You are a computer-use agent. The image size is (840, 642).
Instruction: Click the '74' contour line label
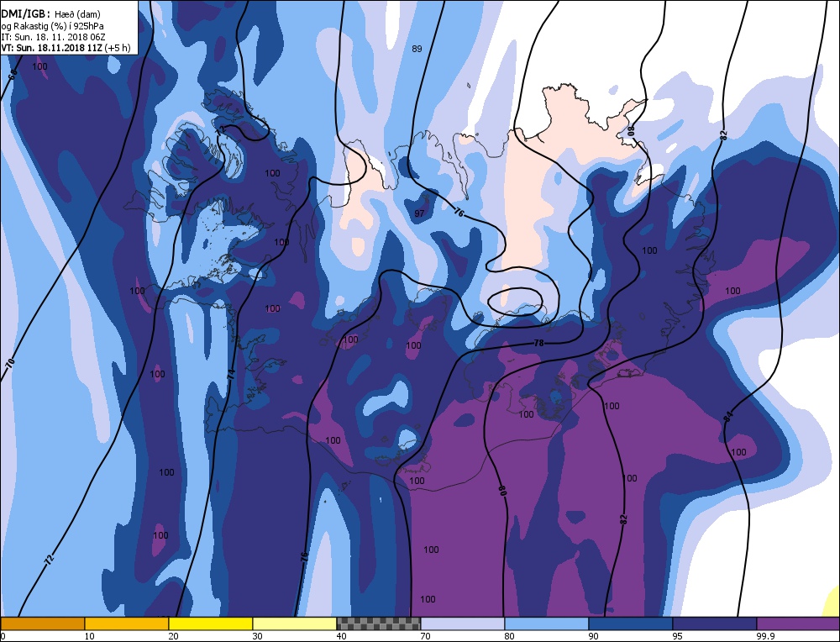click(231, 375)
